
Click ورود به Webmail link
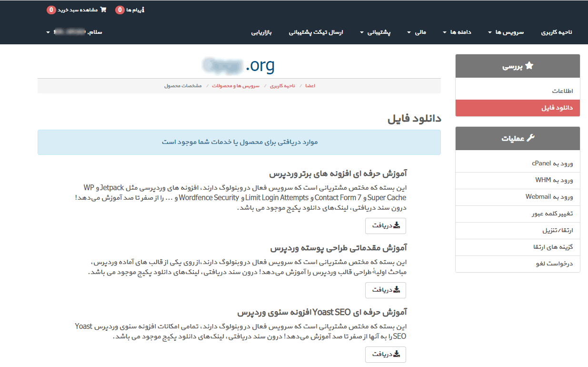coord(518,197)
